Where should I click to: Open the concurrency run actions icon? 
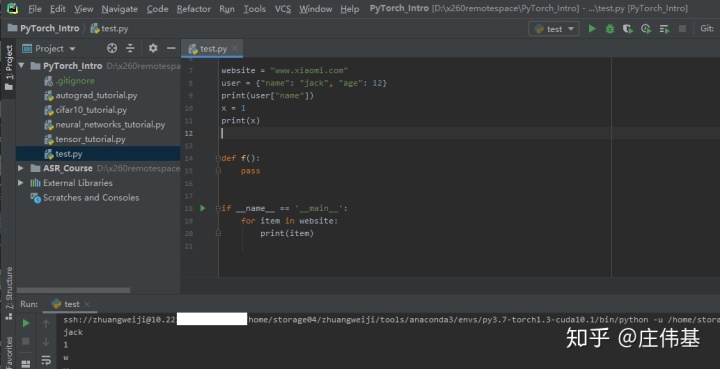(x=664, y=29)
